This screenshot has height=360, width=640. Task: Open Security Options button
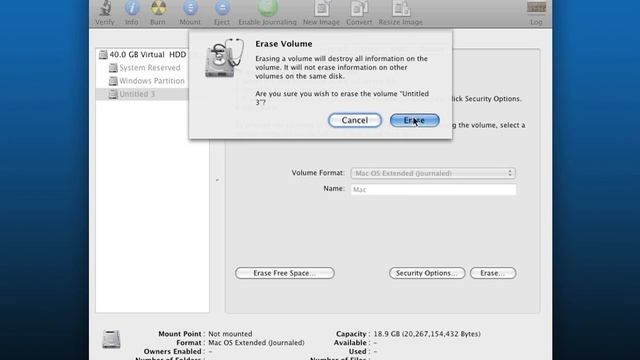[x=427, y=273]
